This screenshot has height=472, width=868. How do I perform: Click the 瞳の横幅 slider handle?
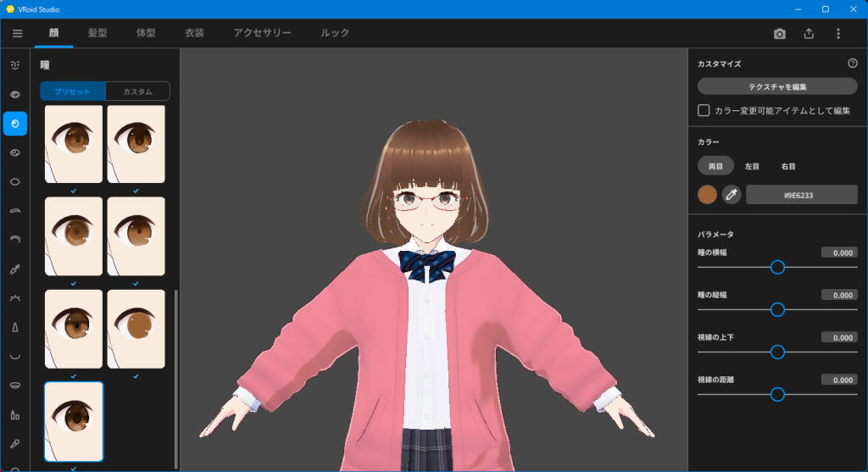777,267
